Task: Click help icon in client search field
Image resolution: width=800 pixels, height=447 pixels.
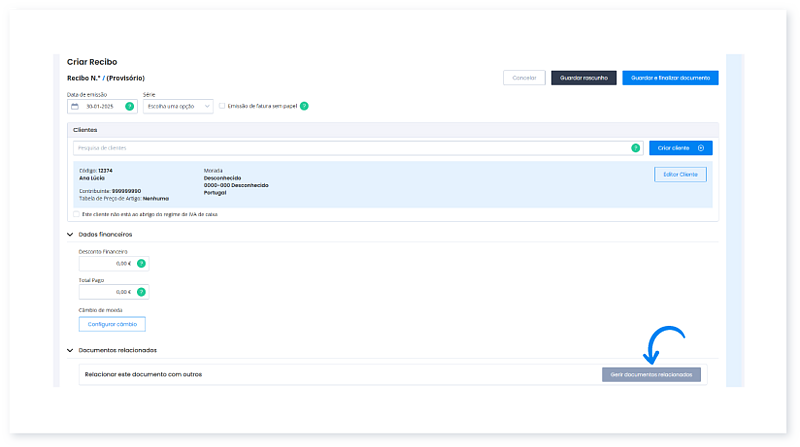Action: [635, 148]
